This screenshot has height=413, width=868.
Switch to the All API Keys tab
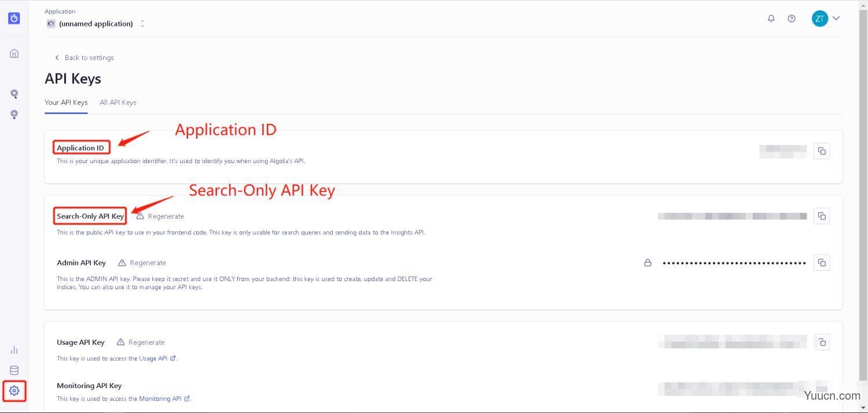click(x=118, y=102)
